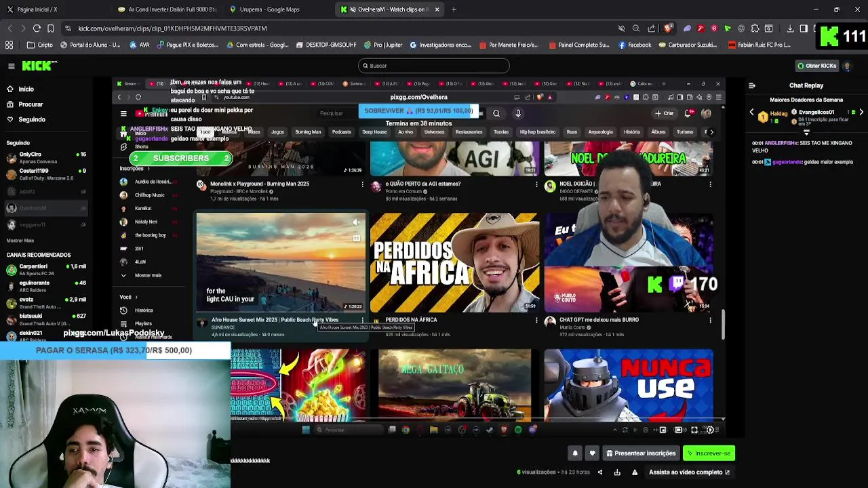Image resolution: width=868 pixels, height=488 pixels.
Task: Open the Facebook bookmark
Action: click(635, 45)
